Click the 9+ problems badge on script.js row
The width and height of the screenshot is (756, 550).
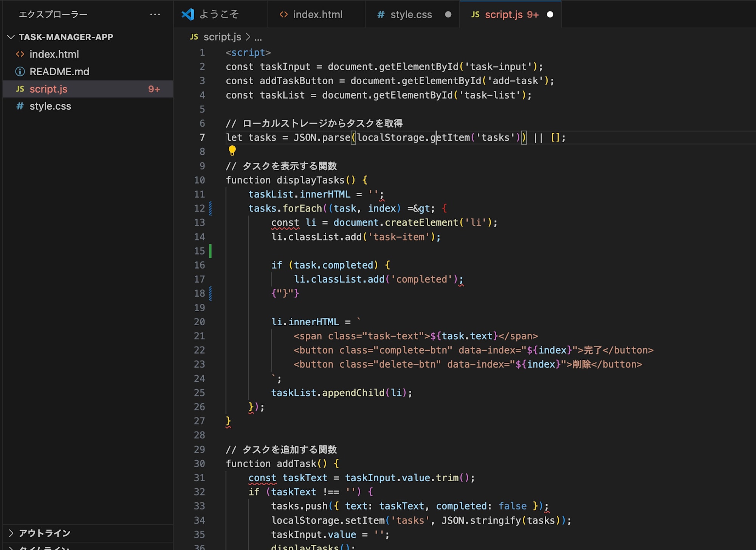click(x=154, y=89)
